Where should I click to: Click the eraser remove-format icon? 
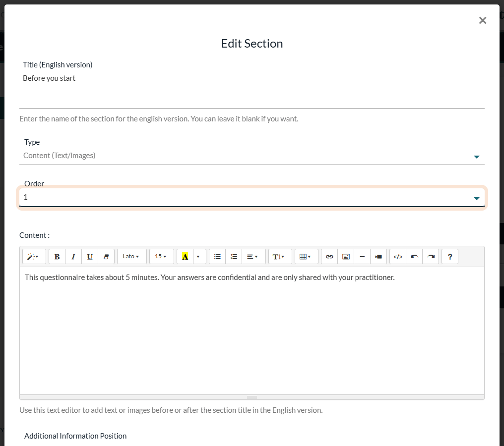pos(106,257)
